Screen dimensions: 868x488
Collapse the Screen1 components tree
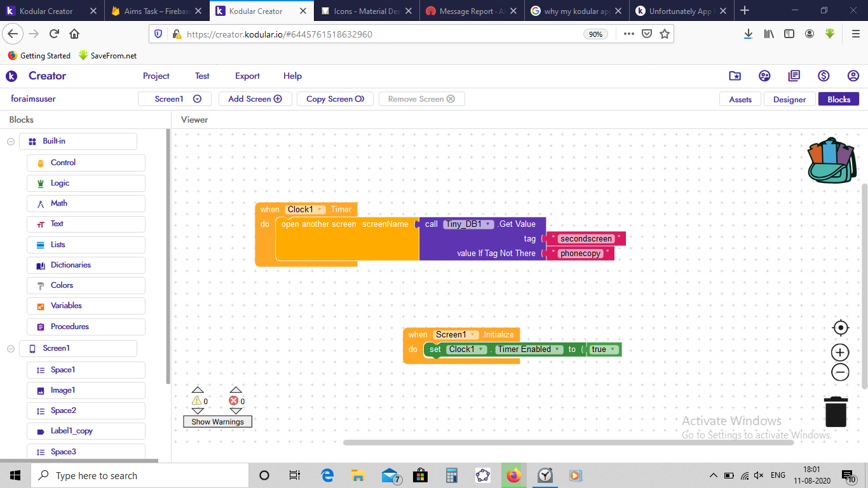pyautogui.click(x=11, y=349)
